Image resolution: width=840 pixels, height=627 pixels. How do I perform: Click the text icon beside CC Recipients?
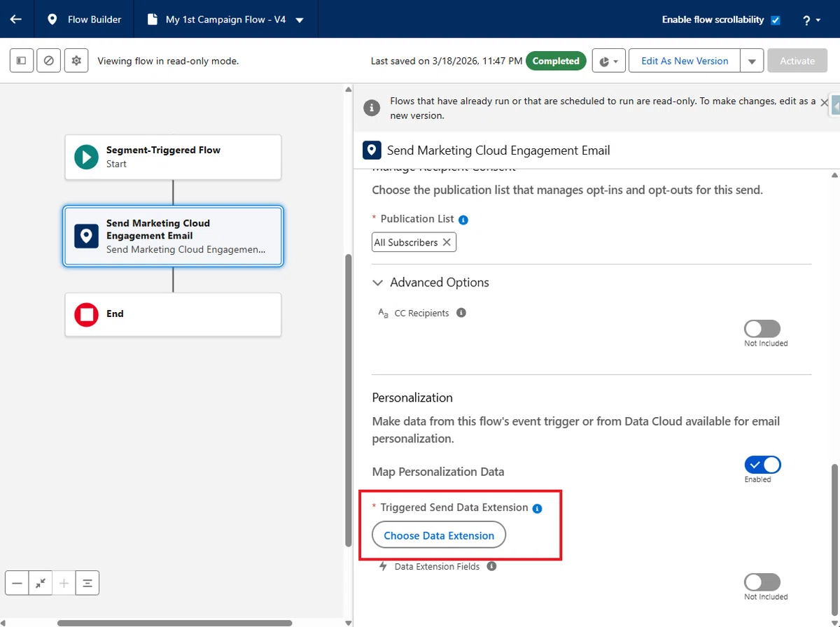[383, 313]
